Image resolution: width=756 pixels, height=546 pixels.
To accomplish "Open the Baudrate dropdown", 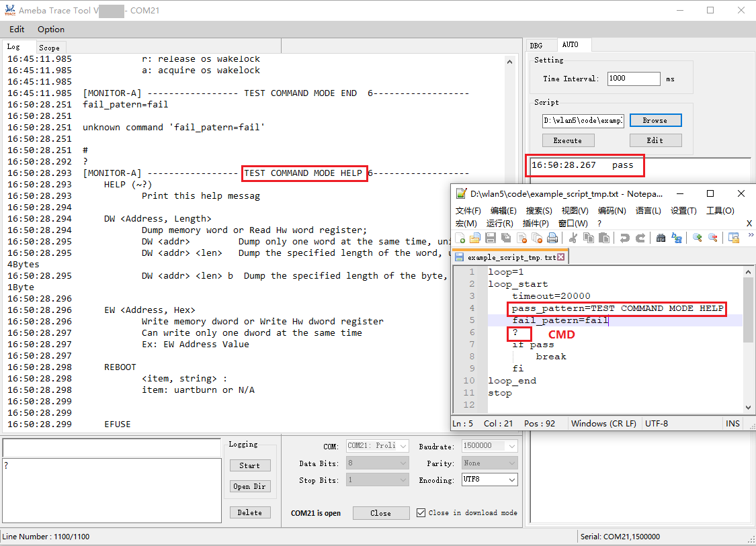I will (512, 446).
